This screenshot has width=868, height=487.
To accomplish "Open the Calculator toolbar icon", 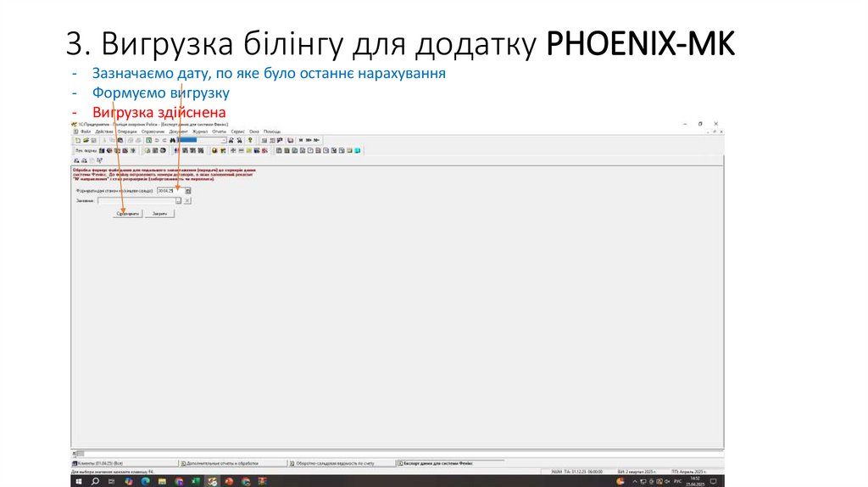I will pyautogui.click(x=264, y=140).
